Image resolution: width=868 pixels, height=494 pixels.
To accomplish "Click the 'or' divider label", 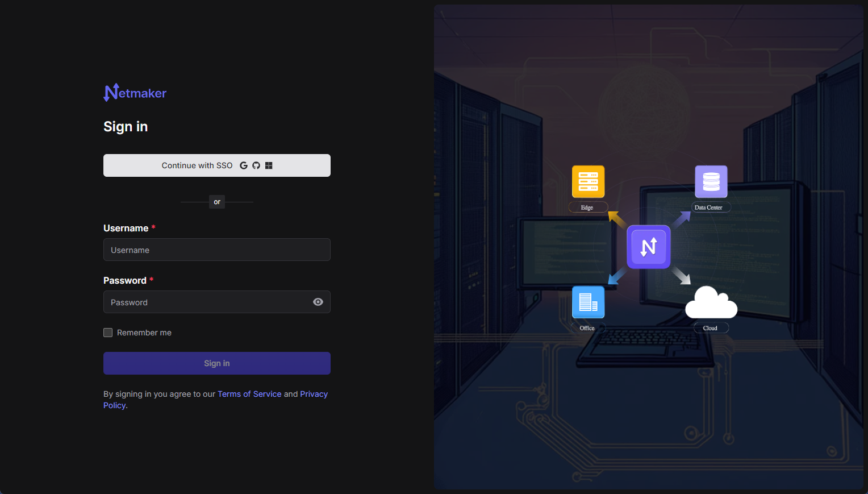I will pos(217,202).
